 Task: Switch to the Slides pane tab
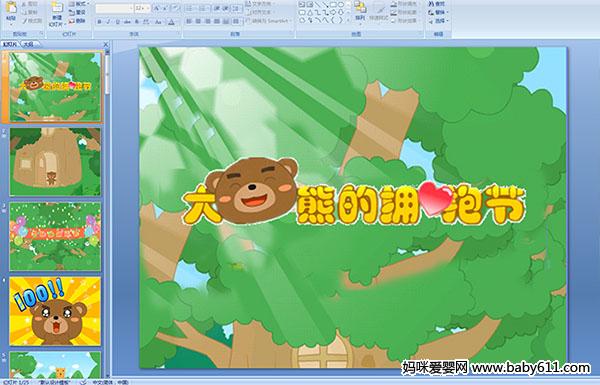[x=9, y=44]
